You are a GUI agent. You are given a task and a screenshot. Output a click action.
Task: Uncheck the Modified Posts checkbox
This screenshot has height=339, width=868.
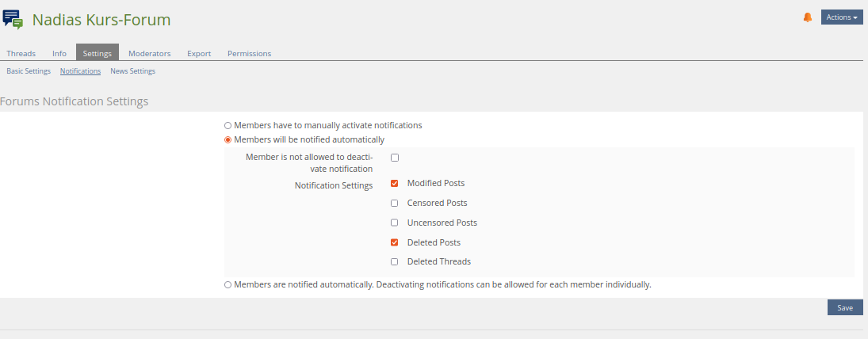pyautogui.click(x=395, y=184)
